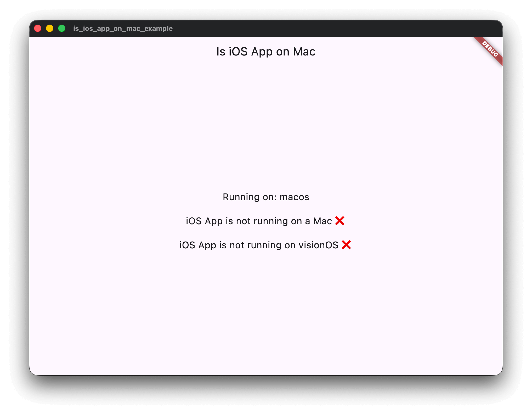Screen dimensions: 532x414
Task: Click the red close traffic light
Action: point(38,28)
